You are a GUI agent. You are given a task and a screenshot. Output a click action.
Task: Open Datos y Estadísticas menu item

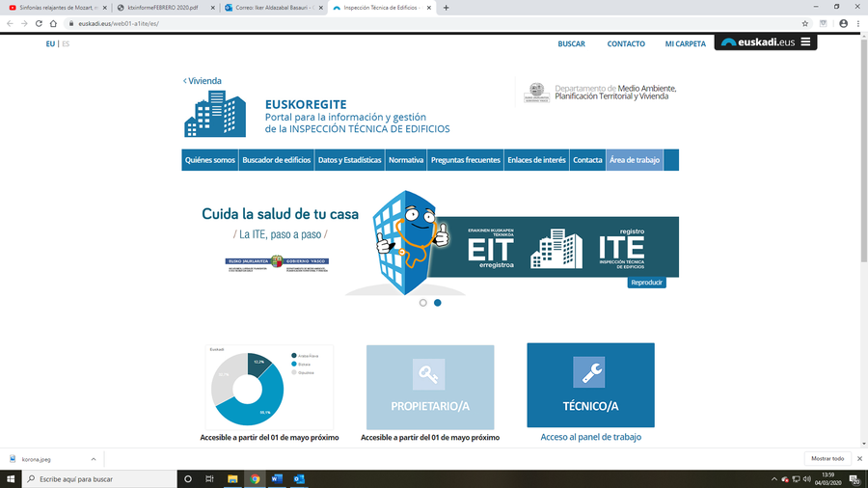click(349, 160)
